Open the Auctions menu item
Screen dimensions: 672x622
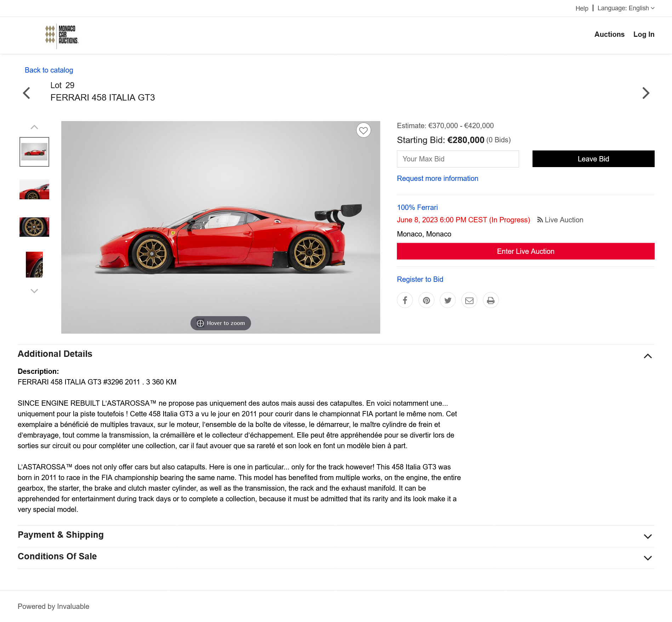click(x=609, y=34)
